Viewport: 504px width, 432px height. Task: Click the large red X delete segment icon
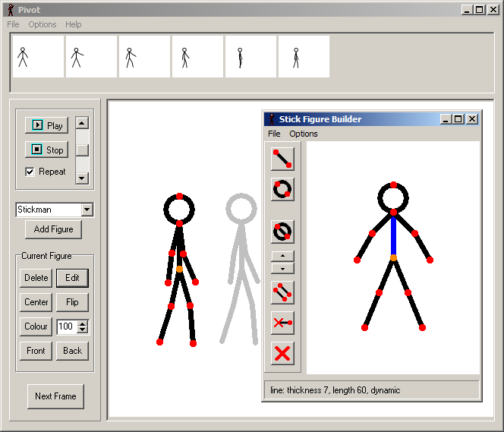282,353
